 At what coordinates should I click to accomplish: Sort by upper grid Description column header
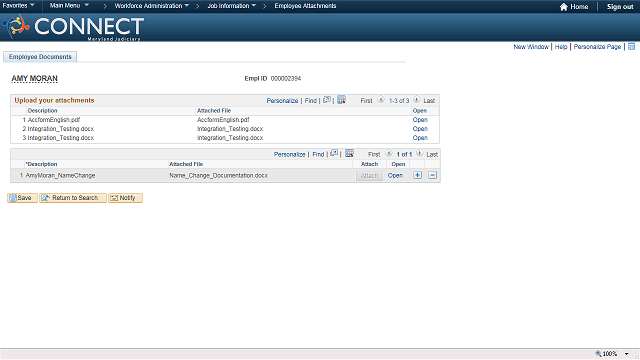point(42,111)
